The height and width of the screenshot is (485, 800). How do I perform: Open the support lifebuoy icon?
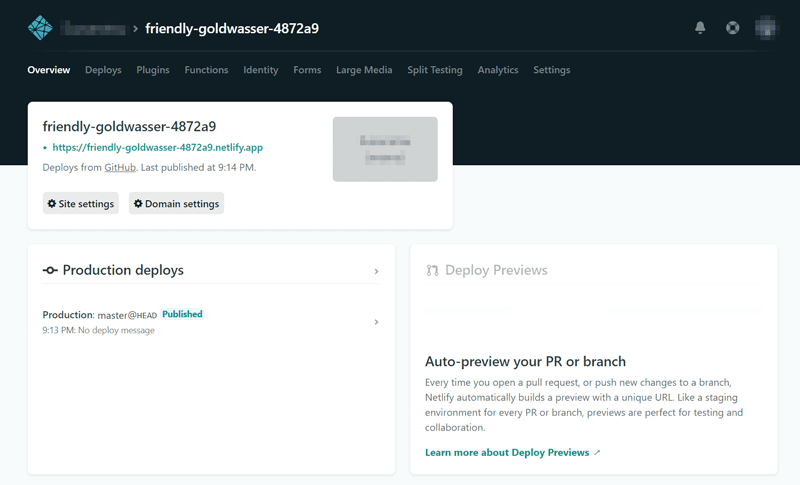click(733, 28)
